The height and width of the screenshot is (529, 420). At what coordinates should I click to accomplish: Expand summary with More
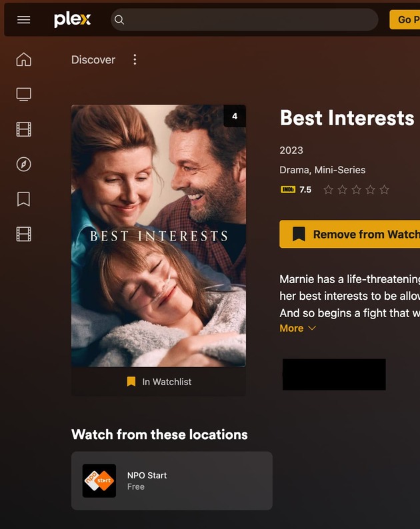(x=297, y=328)
